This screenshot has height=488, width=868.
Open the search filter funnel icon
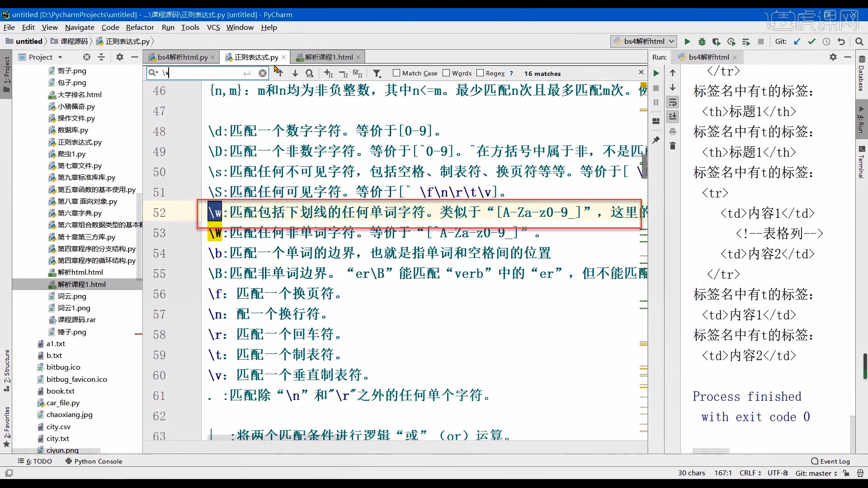pyautogui.click(x=377, y=73)
